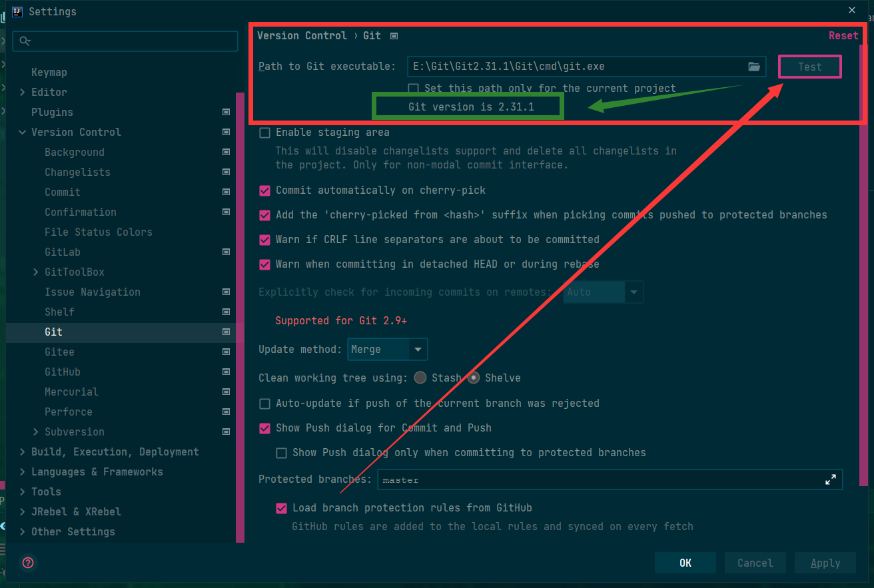874x588 pixels.
Task: Click the project-level icon beside Perforce
Action: 226,412
